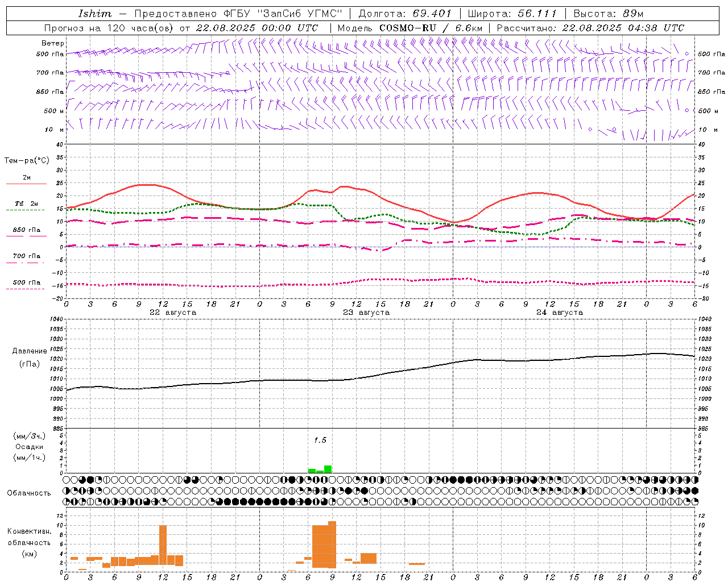Click the "23 августа" date label
The width and height of the screenshot is (728, 582).
pos(366,313)
